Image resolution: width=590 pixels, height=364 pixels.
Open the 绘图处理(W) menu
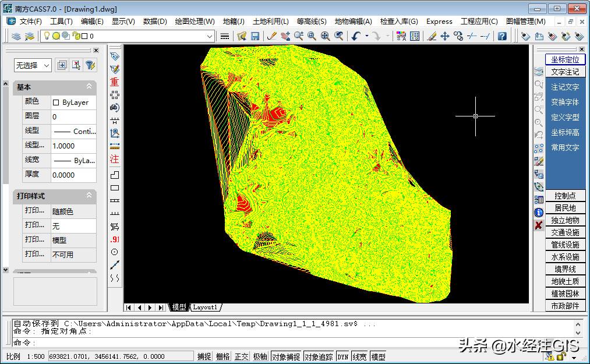coord(195,21)
